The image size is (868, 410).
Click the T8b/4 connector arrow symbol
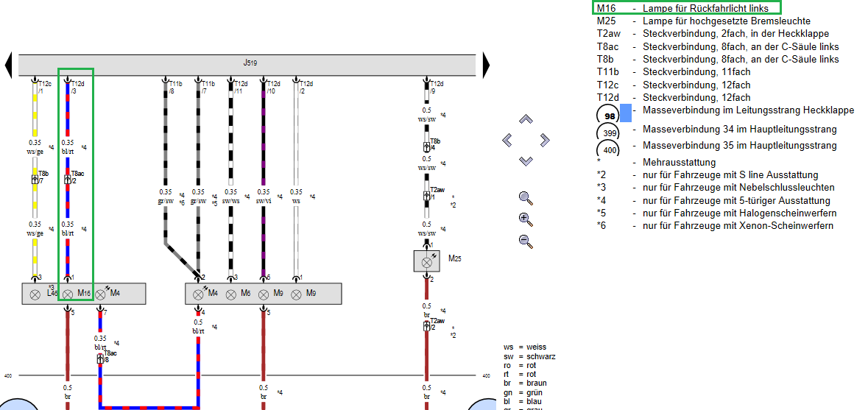click(427, 146)
